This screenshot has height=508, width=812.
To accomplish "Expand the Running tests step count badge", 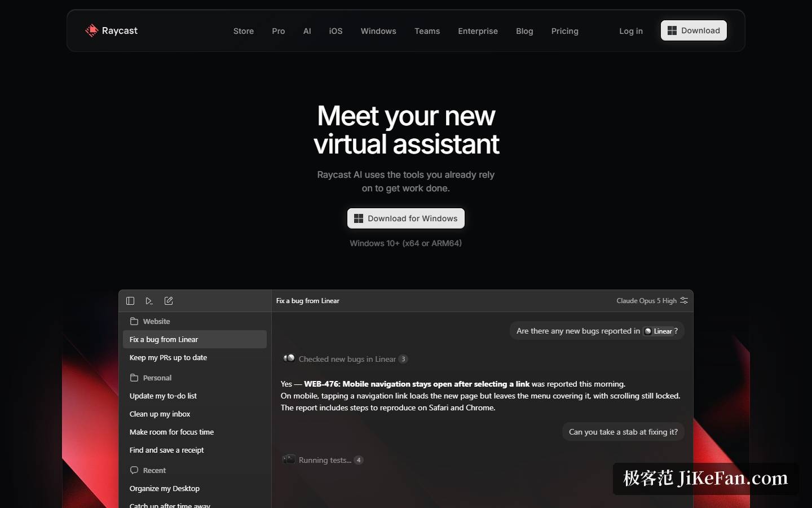I will [x=359, y=460].
